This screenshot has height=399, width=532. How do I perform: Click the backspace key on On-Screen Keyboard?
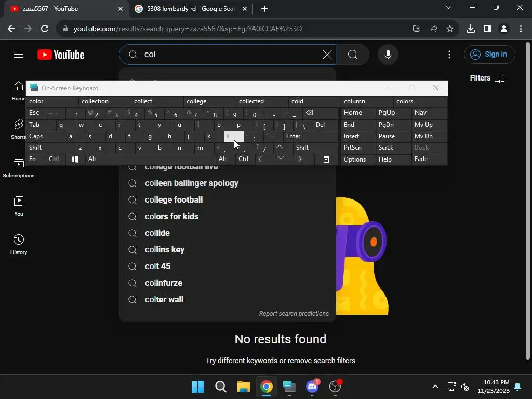point(320,113)
